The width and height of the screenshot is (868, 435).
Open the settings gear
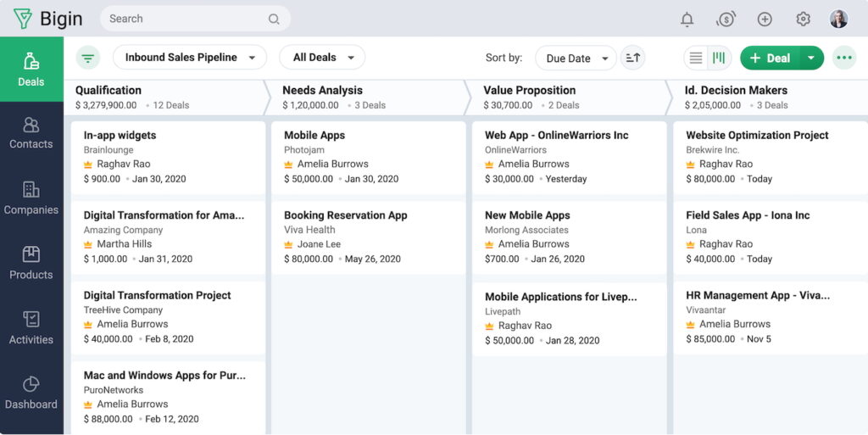click(803, 20)
